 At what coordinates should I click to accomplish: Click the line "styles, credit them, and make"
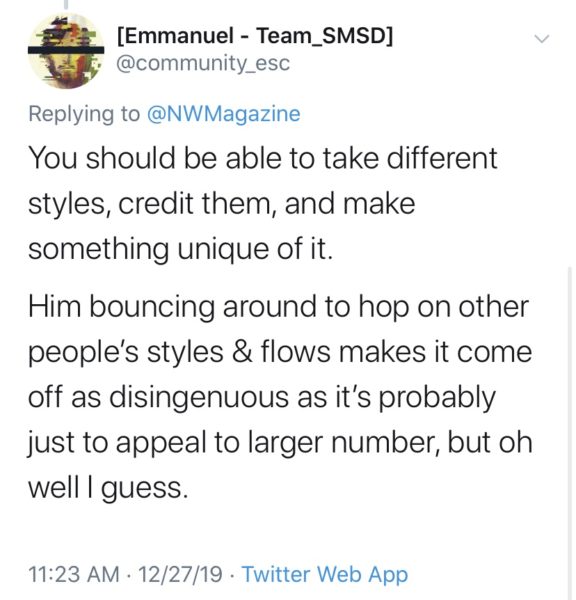pyautogui.click(x=222, y=204)
